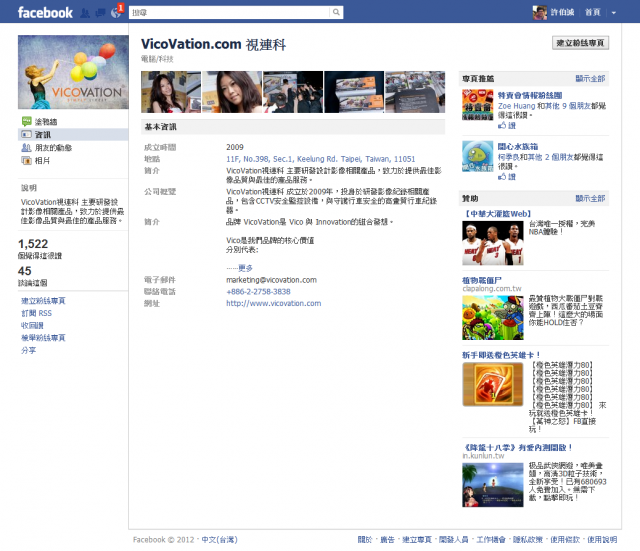Open Zoe Huang friend link
This screenshot has width=640, height=551.
pyautogui.click(x=516, y=106)
